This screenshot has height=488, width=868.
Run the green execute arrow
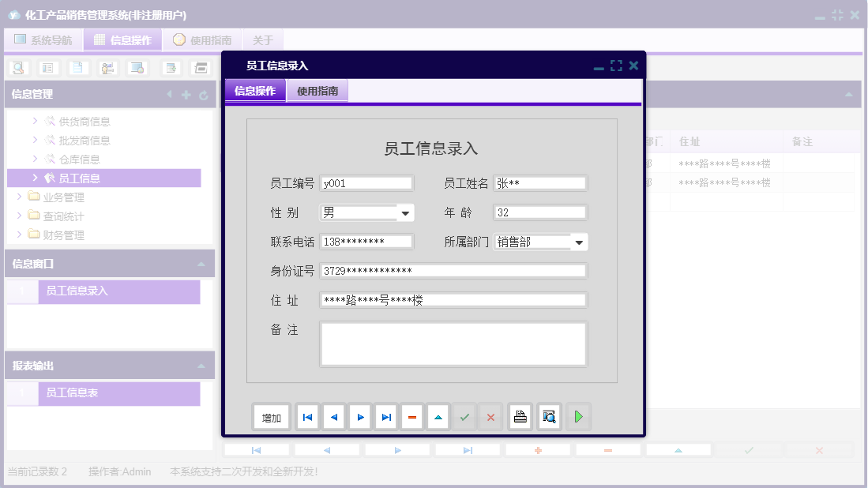point(578,416)
